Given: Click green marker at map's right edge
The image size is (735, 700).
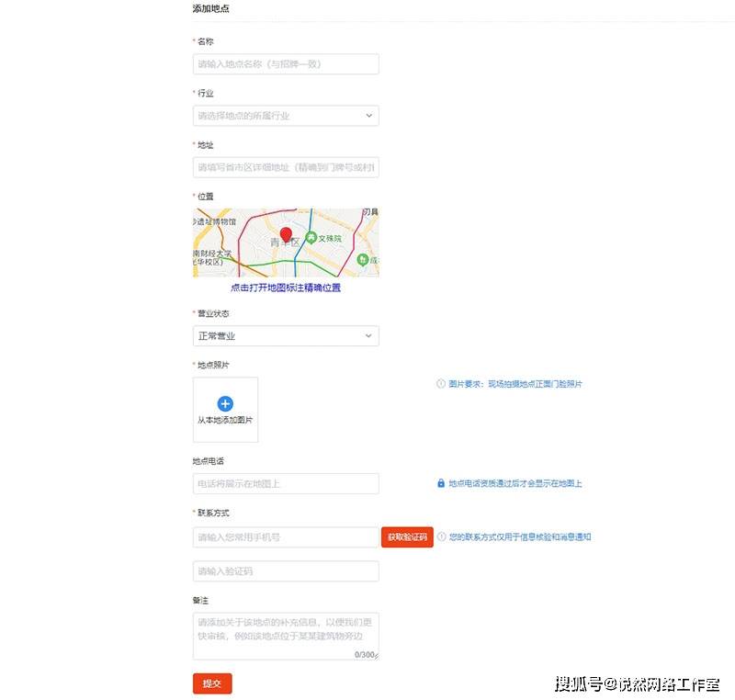Looking at the screenshot, I should [x=363, y=260].
